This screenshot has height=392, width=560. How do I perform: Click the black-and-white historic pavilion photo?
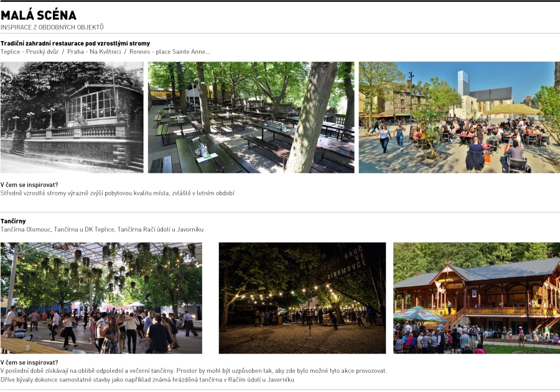72,117
